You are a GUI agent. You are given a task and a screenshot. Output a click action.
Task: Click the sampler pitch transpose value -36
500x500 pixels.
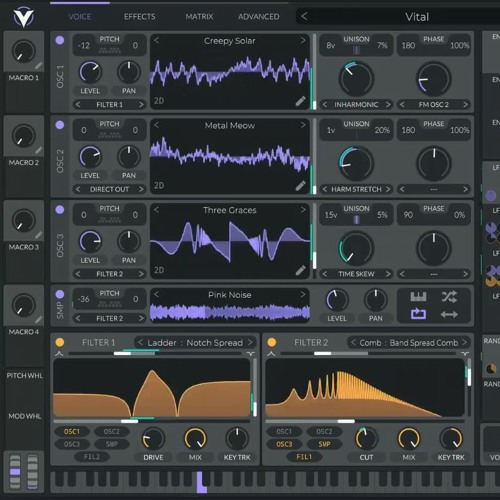click(x=84, y=299)
